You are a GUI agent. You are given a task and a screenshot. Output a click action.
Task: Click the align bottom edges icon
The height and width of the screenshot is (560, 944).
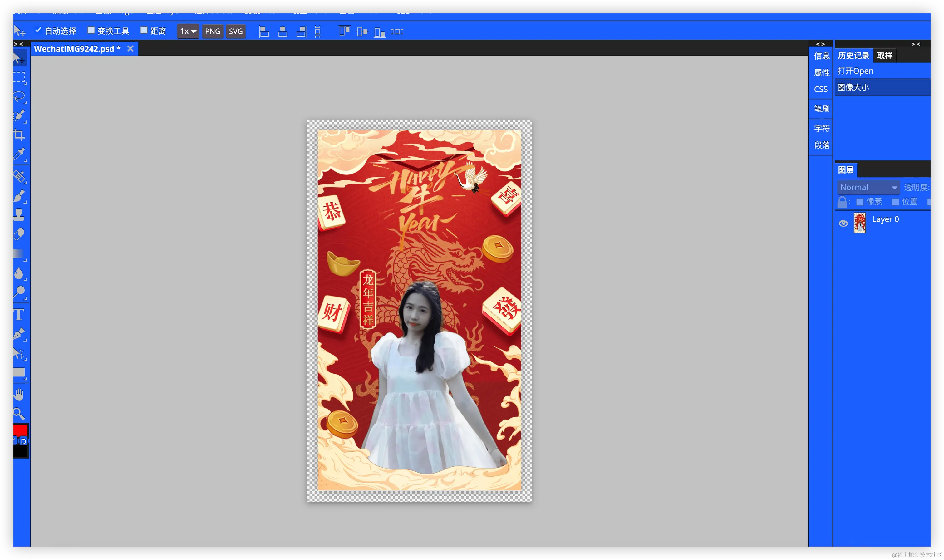point(380,32)
